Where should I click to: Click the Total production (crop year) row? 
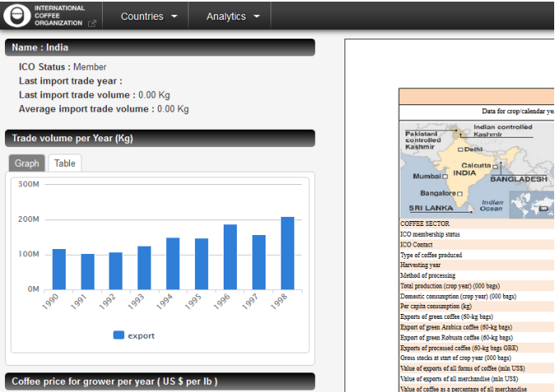477,286
